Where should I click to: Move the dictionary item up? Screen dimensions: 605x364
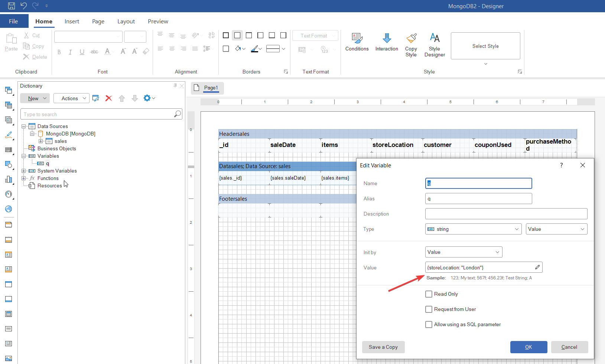(122, 98)
